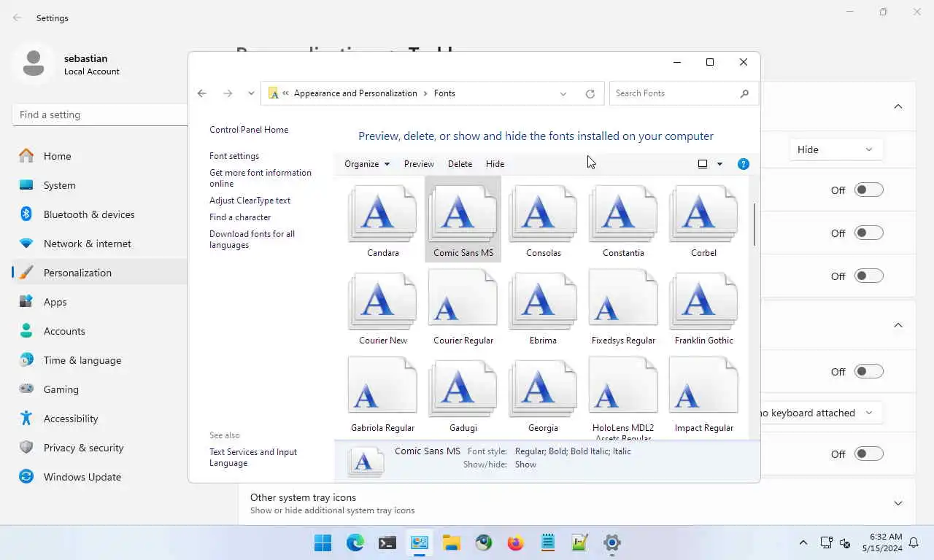Open Firefox from the taskbar
Image resolution: width=934 pixels, height=560 pixels.
515,542
